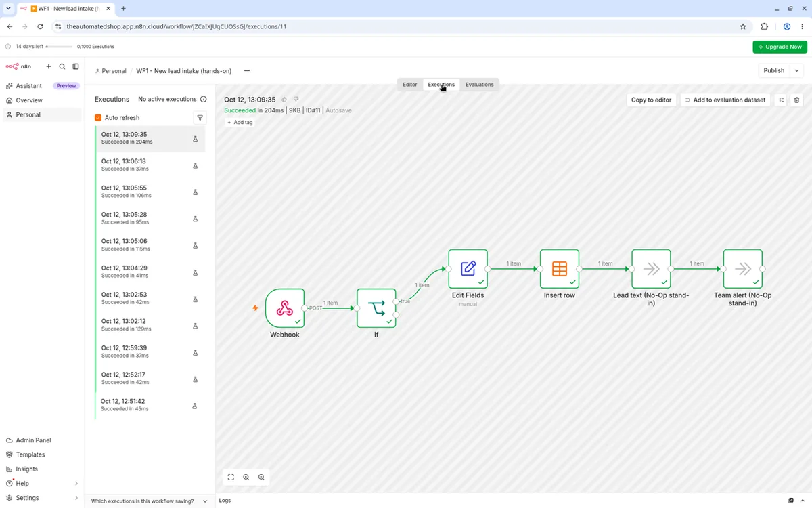Screen dimensions: 812x508
Task: Click the plus icon to create new
Action: click(x=48, y=66)
